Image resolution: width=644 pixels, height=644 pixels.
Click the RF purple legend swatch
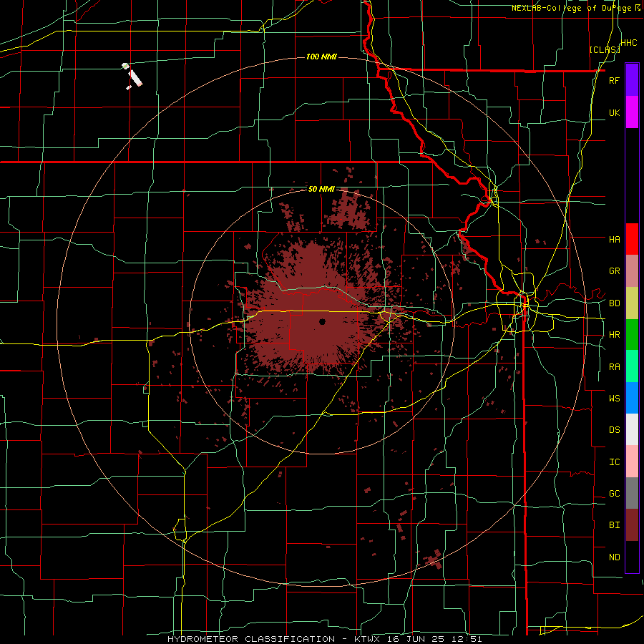[632, 80]
